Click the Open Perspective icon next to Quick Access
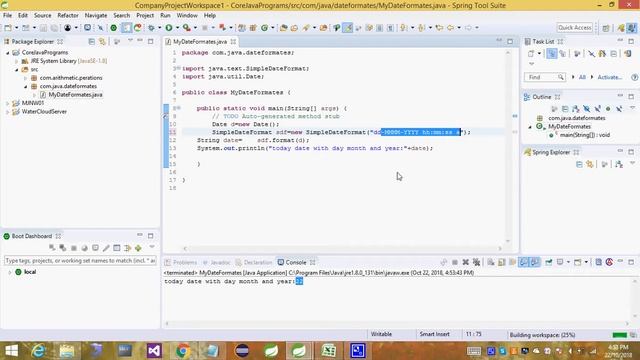This screenshot has height=360, width=640. [606, 28]
